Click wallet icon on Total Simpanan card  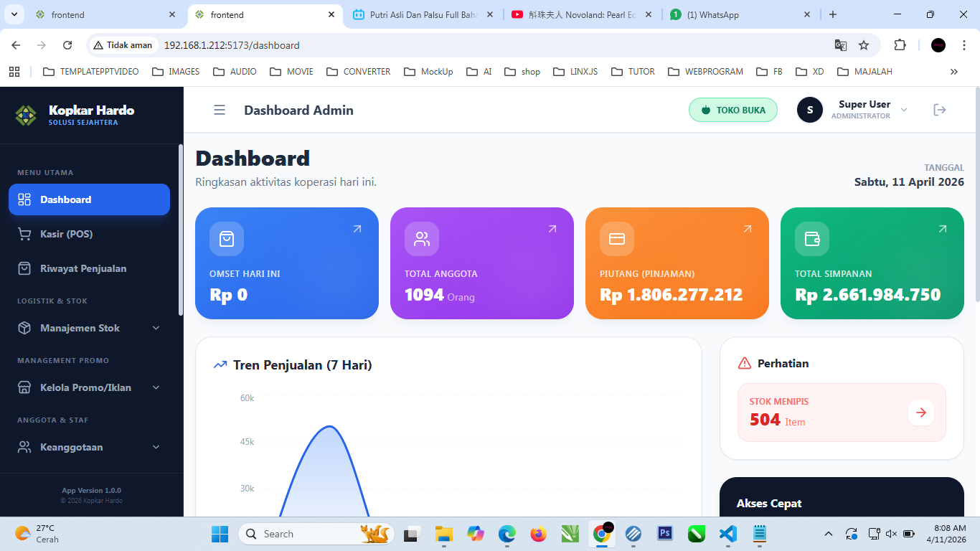[x=812, y=239]
